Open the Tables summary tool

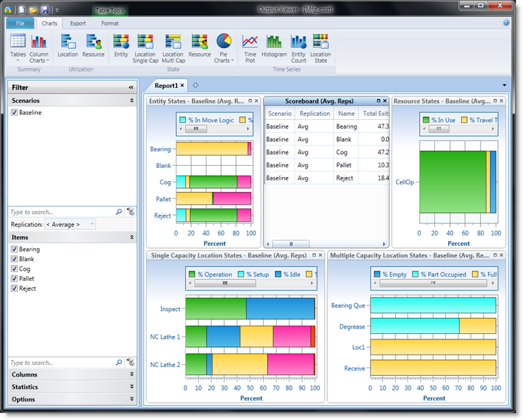[x=18, y=46]
